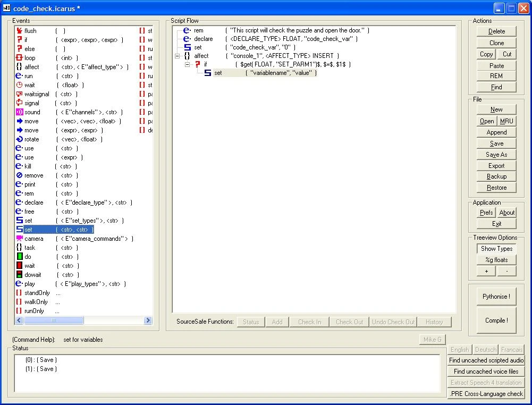Toggle the %g floats display option
This screenshot has height=405, width=532.
point(496,259)
